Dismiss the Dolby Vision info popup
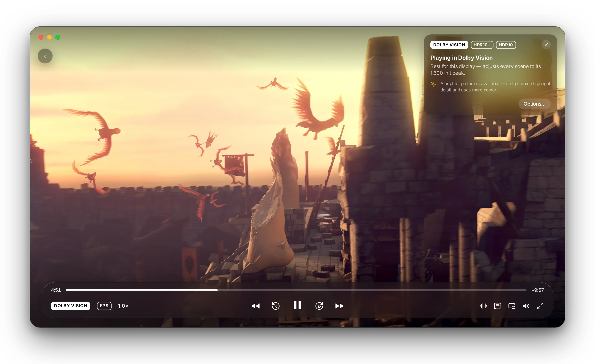 coord(546,45)
